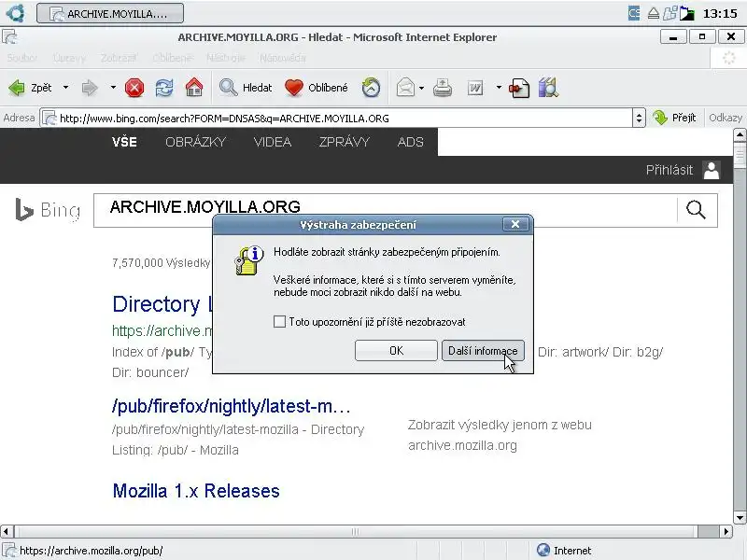Click the network computers tray icon

tap(669, 13)
